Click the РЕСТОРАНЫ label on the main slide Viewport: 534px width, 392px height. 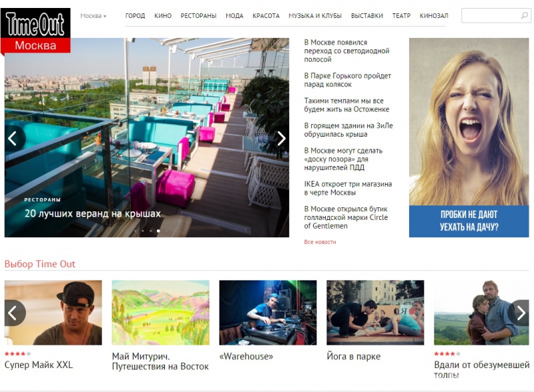[x=42, y=200]
